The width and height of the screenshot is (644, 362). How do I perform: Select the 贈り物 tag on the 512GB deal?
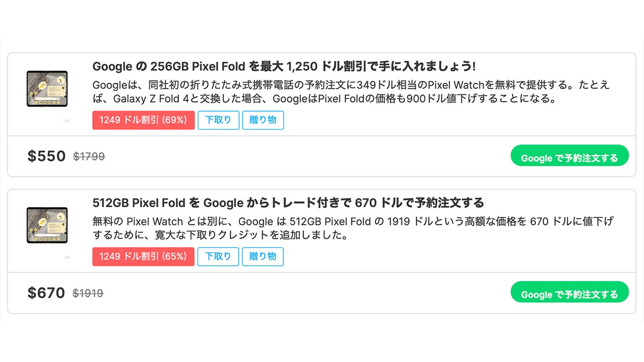[262, 256]
